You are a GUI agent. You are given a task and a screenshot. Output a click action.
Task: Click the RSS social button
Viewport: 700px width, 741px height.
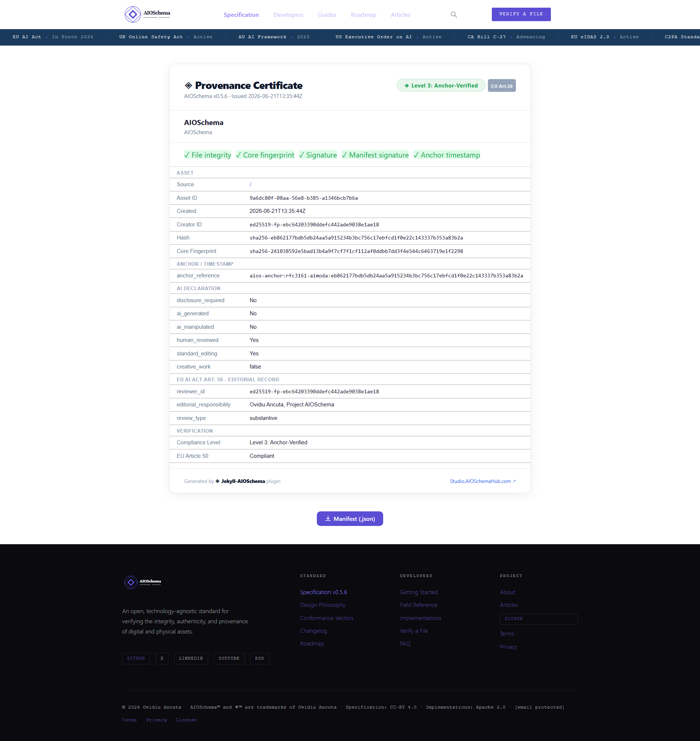pyautogui.click(x=259, y=658)
